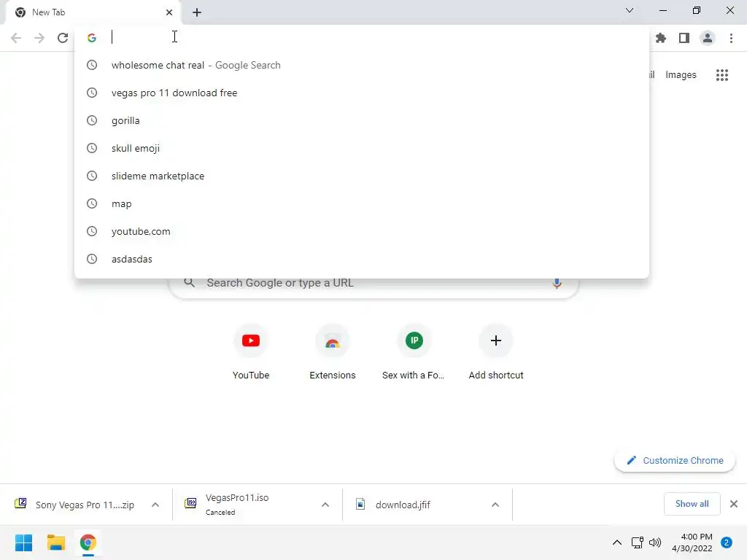Screen dimensions: 747x560
Task: Open File Explorer from taskbar
Action: [x=55, y=542]
